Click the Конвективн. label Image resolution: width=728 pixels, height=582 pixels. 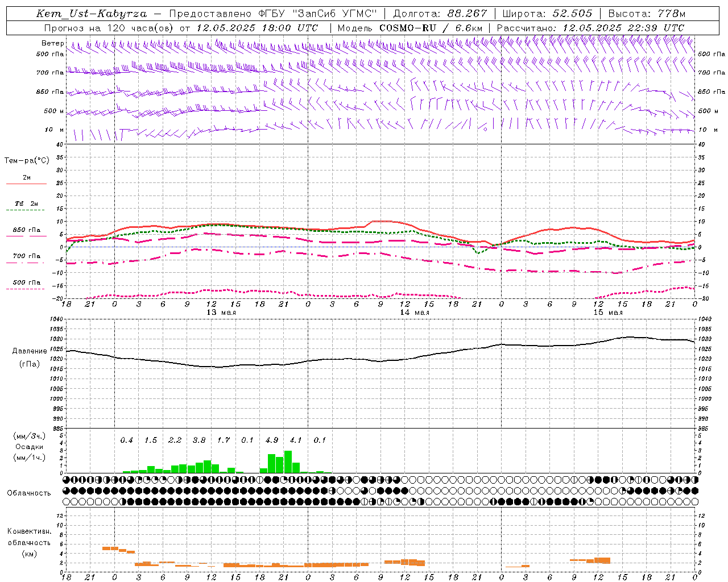29,531
